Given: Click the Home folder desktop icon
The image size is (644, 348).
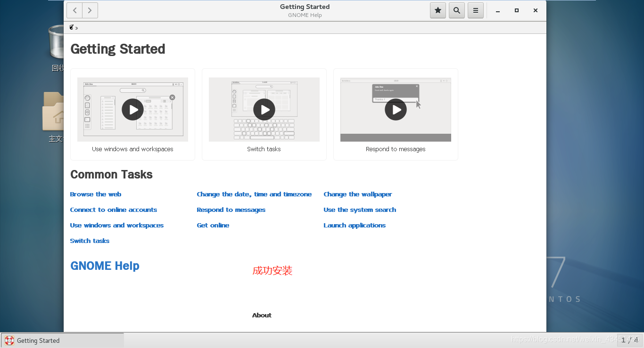Looking at the screenshot, I should pyautogui.click(x=53, y=112).
